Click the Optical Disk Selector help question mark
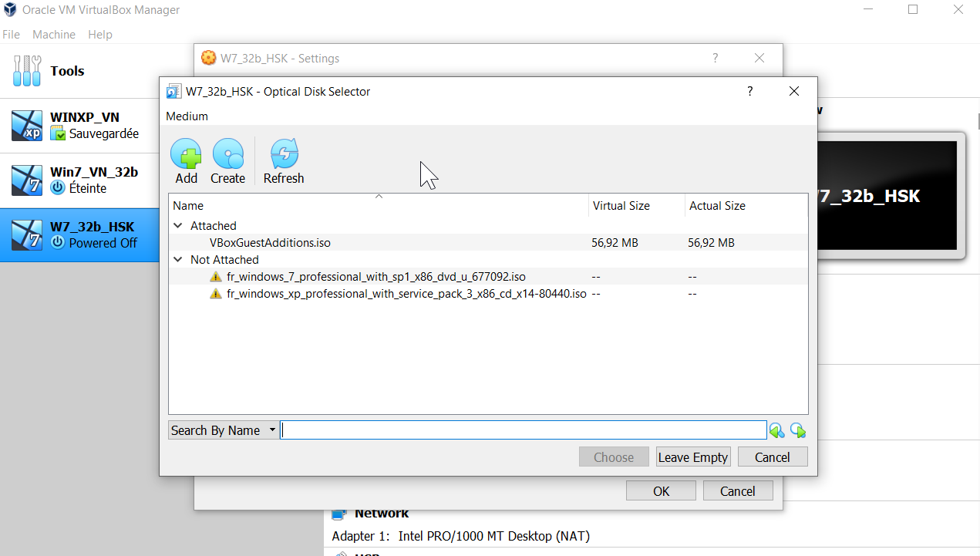The image size is (980, 556). [x=750, y=91]
